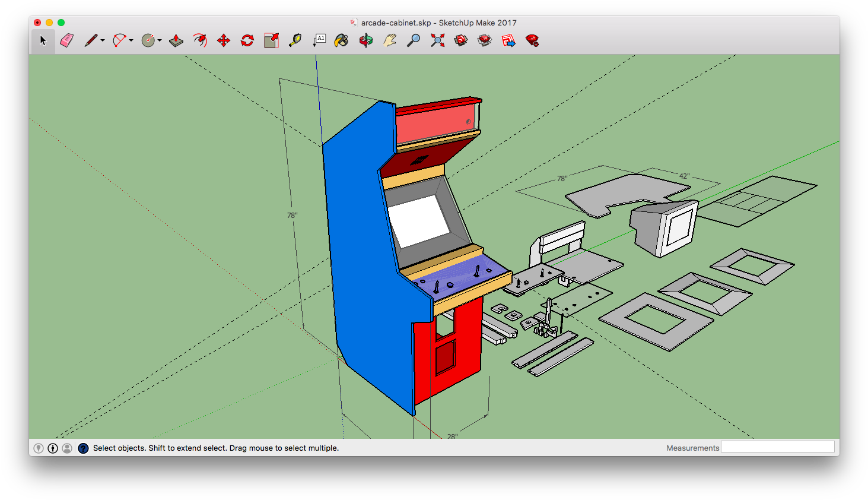Image resolution: width=868 pixels, height=500 pixels.
Task: Pick the Push/Pull tool
Action: [x=176, y=40]
